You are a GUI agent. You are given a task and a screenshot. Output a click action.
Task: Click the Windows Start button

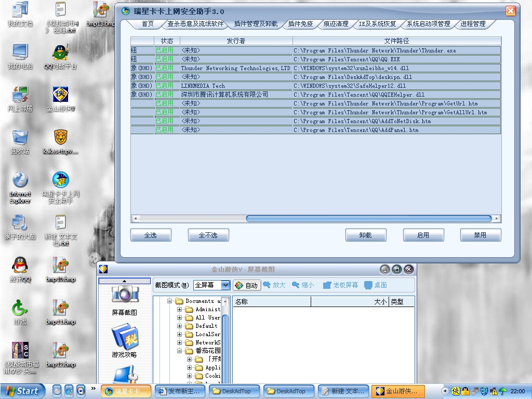pyautogui.click(x=22, y=391)
